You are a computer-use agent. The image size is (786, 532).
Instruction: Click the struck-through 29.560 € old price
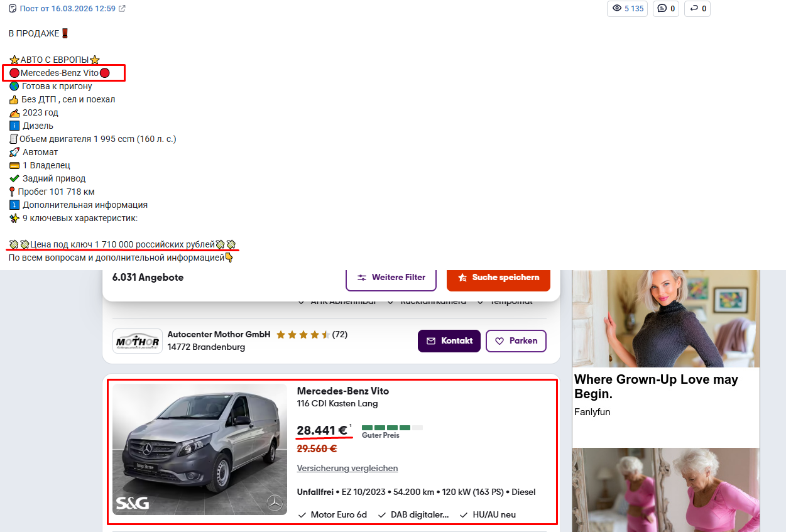pos(317,448)
